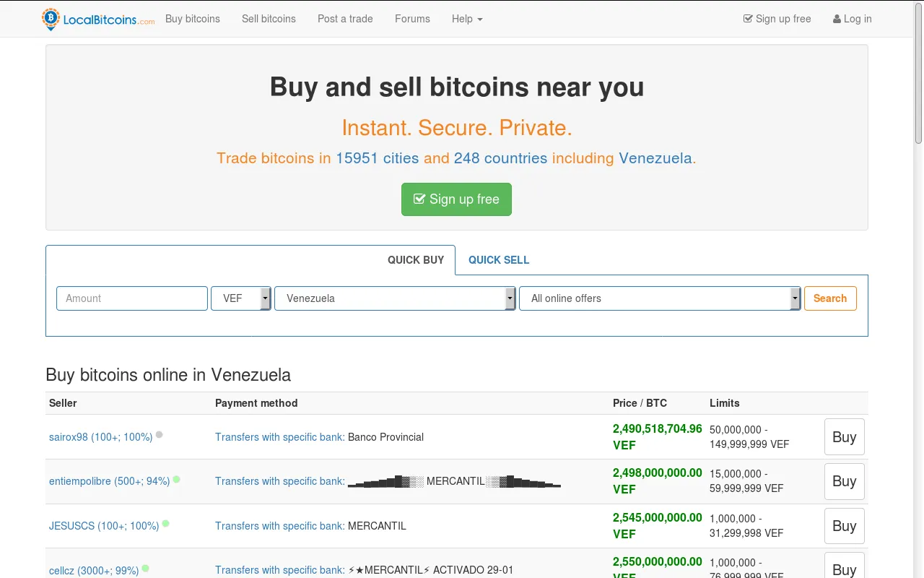Screen dimensions: 924x578
Task: Open the Sell bitcoins menu item
Action: pos(269,19)
